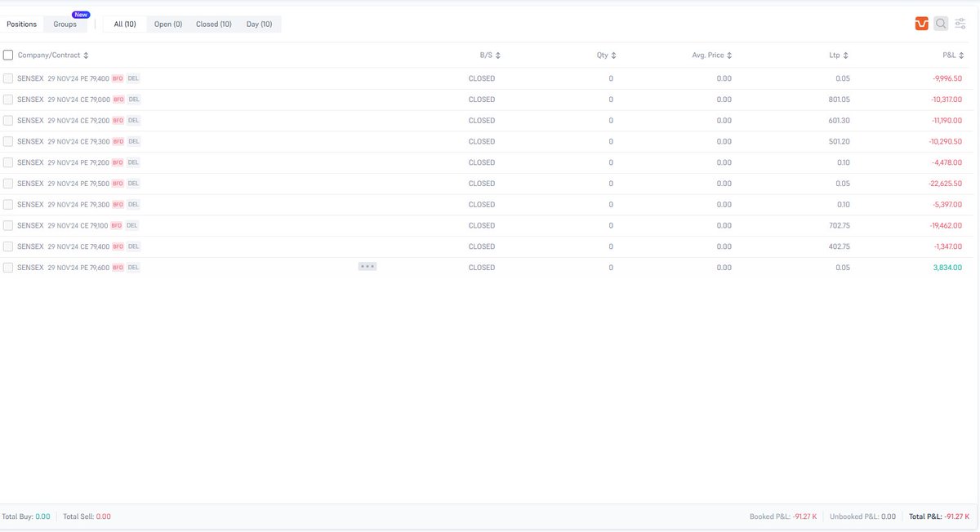The image size is (980, 532).
Task: Click the orange broker logo icon
Action: point(921,24)
